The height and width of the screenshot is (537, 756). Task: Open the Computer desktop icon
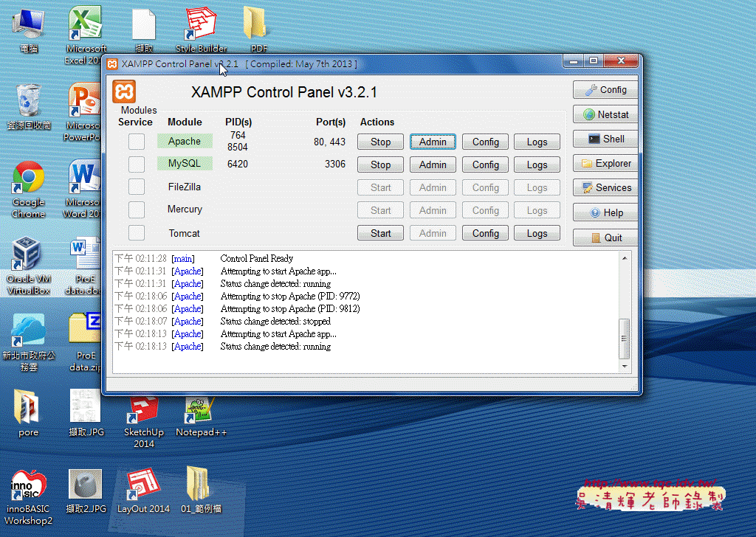(29, 30)
